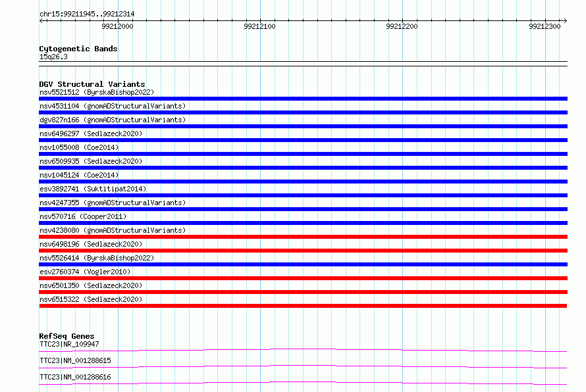586x392 pixels.
Task: Select the blue bar under nsv6496297
Action: [303, 140]
